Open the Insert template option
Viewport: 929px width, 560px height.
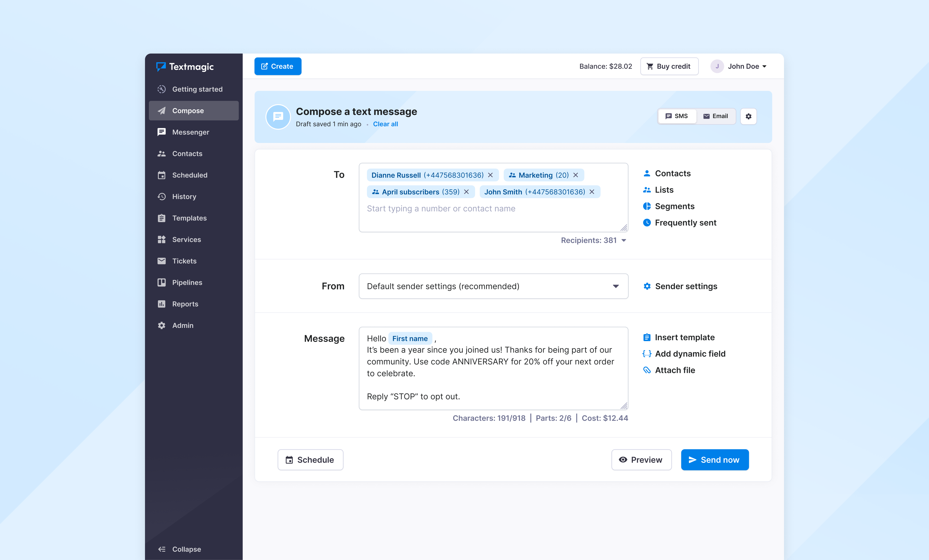coord(684,337)
